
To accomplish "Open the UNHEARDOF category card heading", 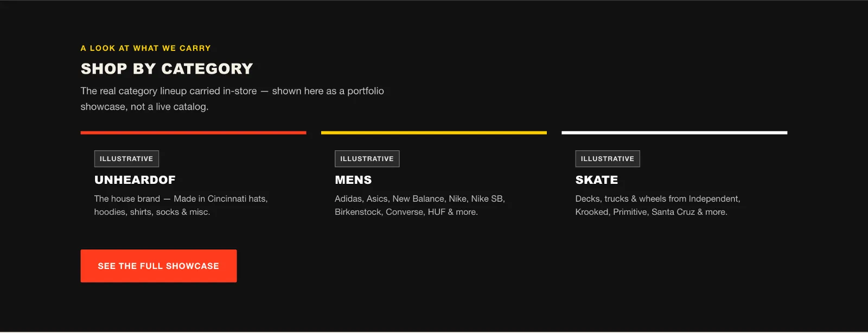I will 135,180.
